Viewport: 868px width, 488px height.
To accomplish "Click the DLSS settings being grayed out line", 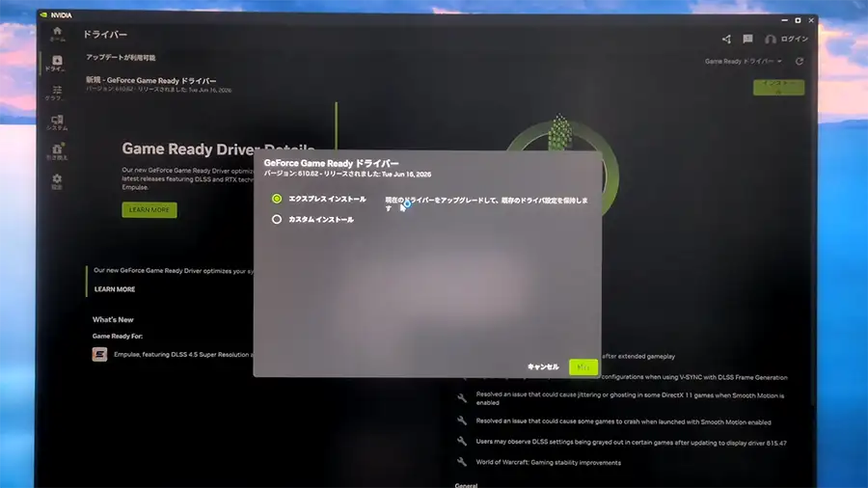I will (x=631, y=442).
